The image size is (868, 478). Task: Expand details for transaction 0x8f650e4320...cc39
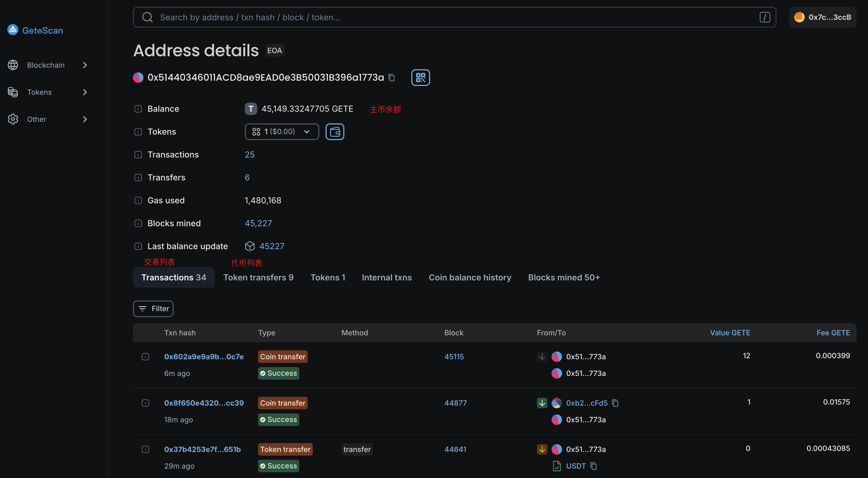pos(145,403)
